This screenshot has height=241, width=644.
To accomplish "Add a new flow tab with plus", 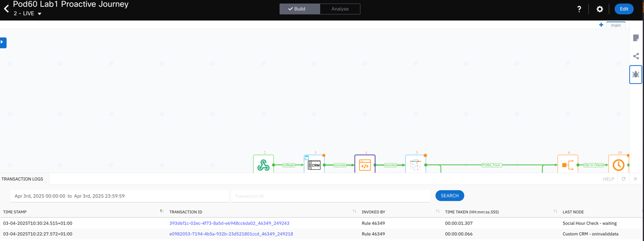I will click(601, 25).
